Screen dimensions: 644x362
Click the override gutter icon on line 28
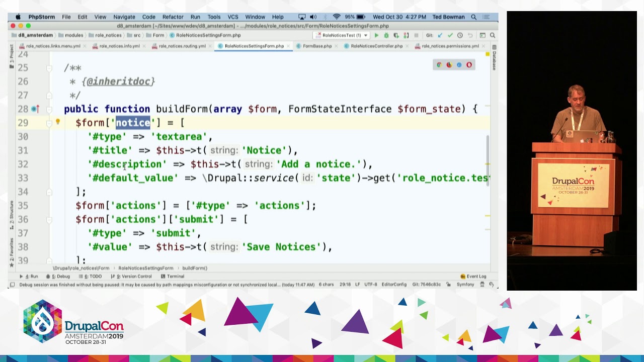pos(35,109)
